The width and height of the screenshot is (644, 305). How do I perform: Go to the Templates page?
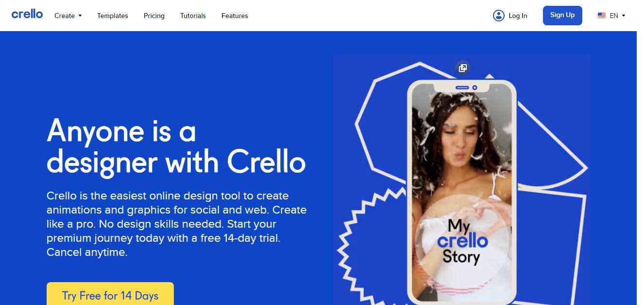[x=113, y=16]
